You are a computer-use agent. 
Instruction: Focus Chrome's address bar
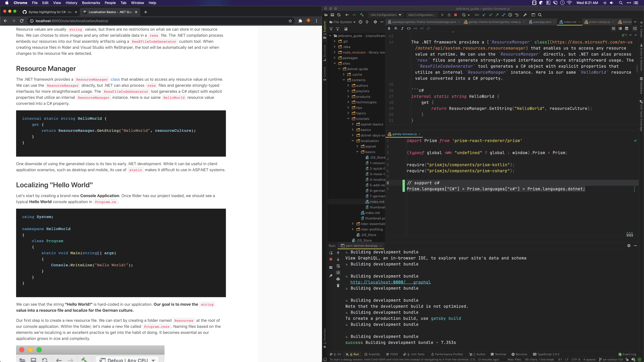tap(100, 21)
